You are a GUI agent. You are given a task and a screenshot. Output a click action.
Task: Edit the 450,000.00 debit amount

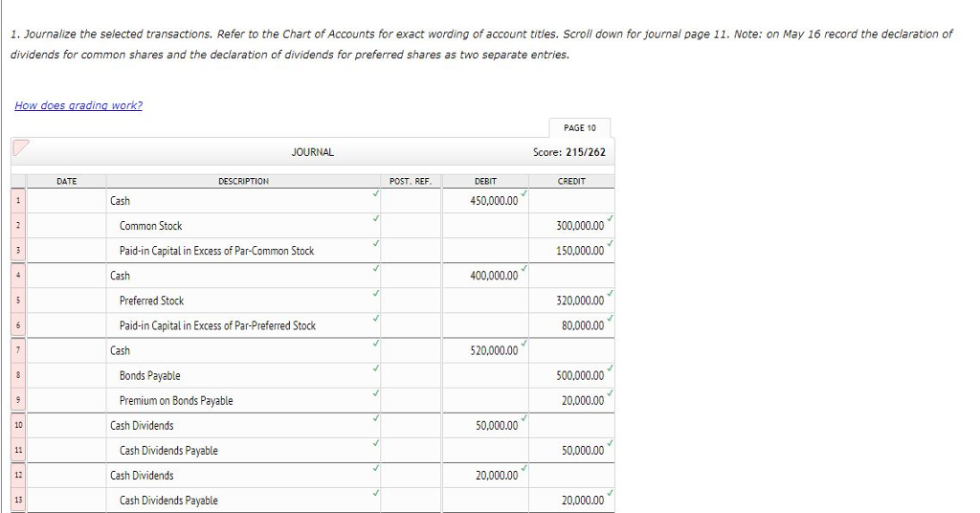tap(485, 201)
